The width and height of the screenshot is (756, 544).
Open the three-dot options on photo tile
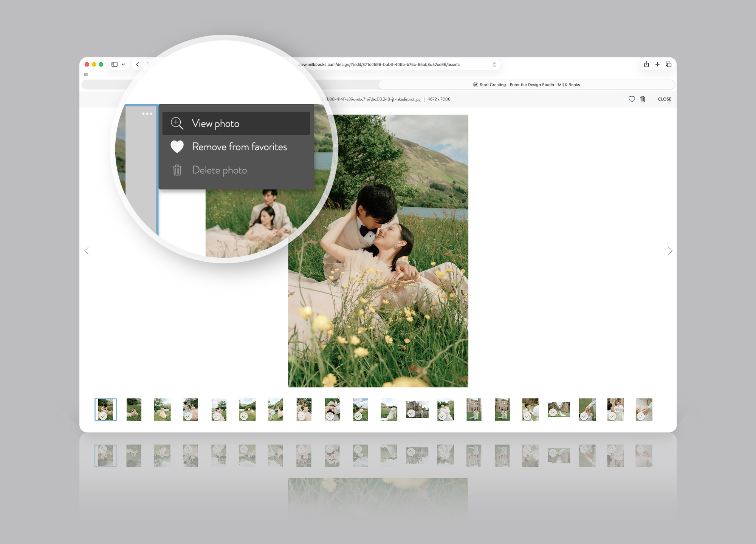(147, 114)
